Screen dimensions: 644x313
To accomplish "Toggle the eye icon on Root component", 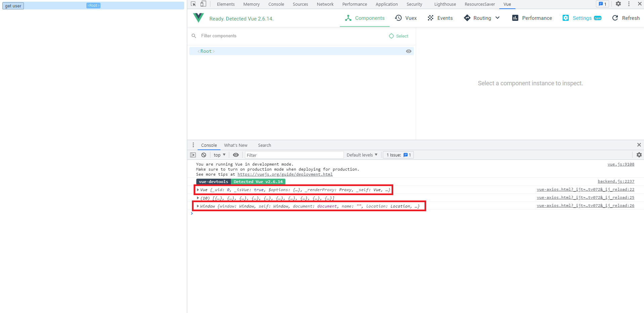I will tap(408, 51).
